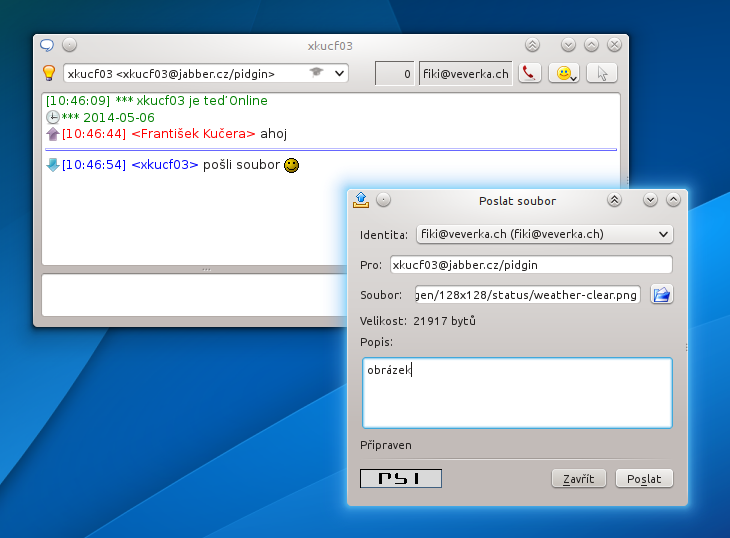Click the graduation cap icon in contact selector
The image size is (730, 538).
click(x=317, y=72)
